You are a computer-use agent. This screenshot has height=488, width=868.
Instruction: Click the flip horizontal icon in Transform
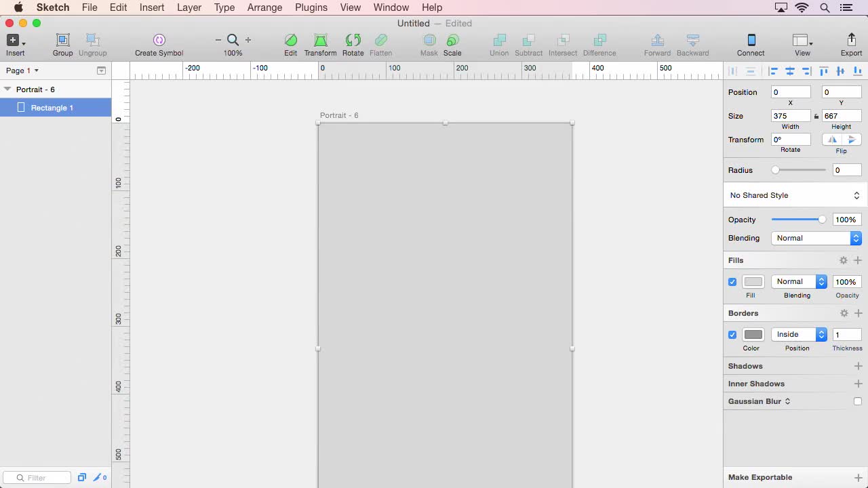(832, 139)
